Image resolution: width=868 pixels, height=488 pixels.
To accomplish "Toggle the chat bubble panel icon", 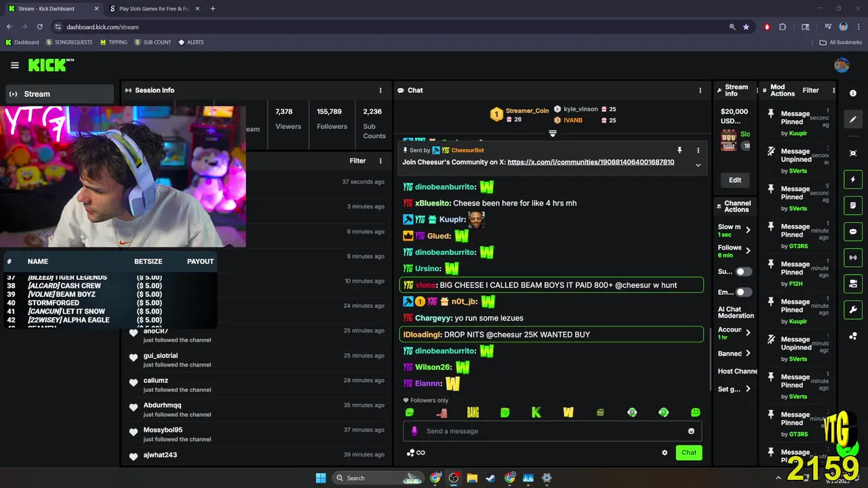I will coord(853,232).
